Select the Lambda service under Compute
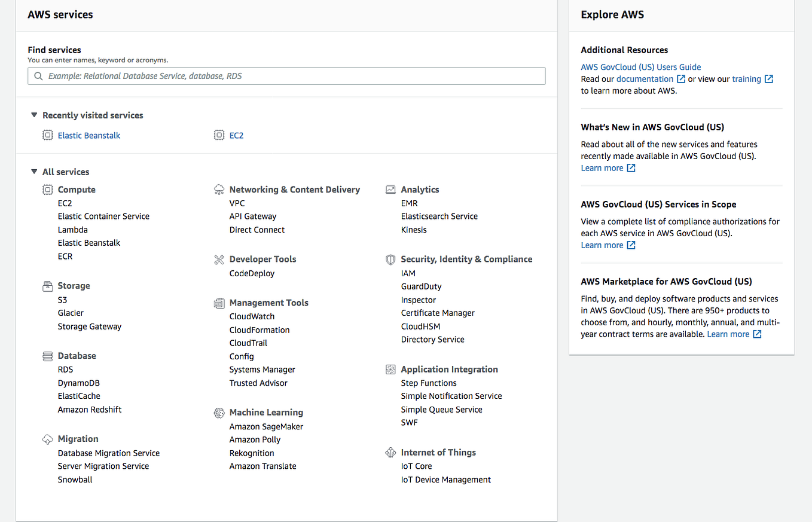812x522 pixels. [x=72, y=230]
